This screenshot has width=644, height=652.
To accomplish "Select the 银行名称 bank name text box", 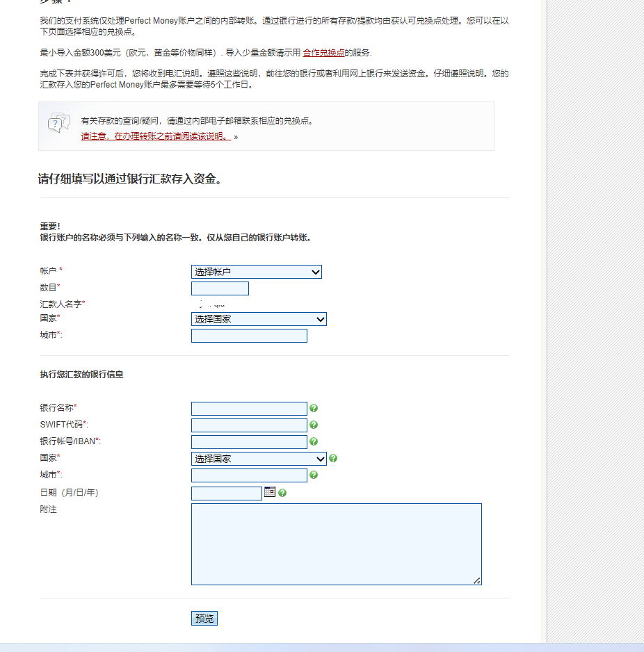I will point(249,409).
